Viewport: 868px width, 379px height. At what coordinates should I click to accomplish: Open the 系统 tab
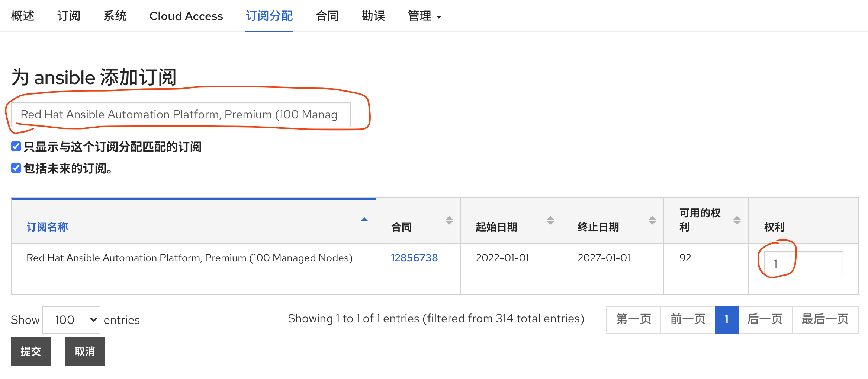click(x=115, y=16)
